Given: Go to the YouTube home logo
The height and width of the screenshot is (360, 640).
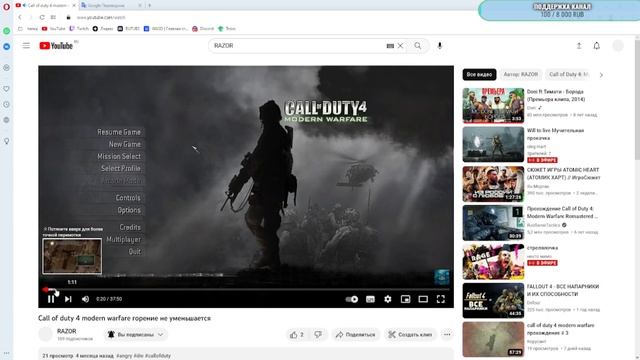Looking at the screenshot, I should click(x=56, y=46).
